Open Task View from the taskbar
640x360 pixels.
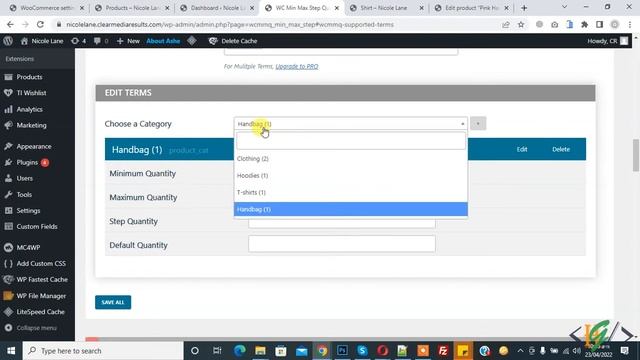point(217,351)
